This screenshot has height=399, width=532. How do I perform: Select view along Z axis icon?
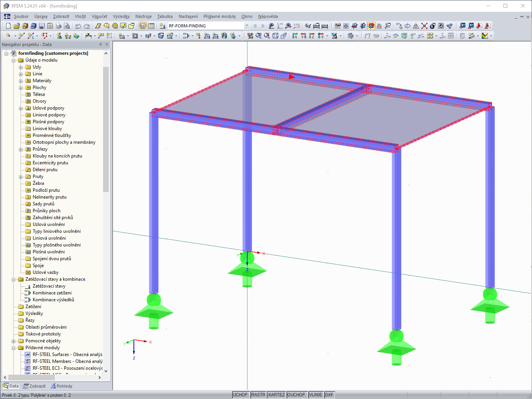pos(312,36)
